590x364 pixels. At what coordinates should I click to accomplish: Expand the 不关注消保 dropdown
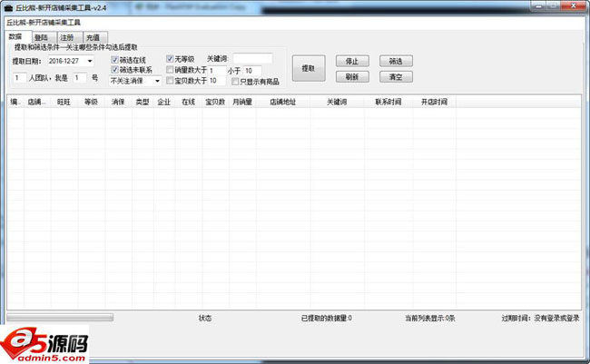[157, 81]
